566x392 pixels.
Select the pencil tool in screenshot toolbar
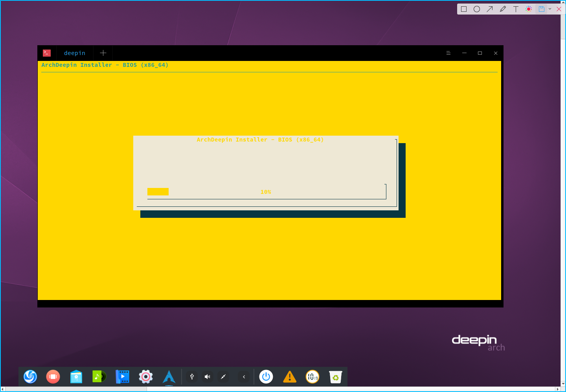[x=503, y=9]
